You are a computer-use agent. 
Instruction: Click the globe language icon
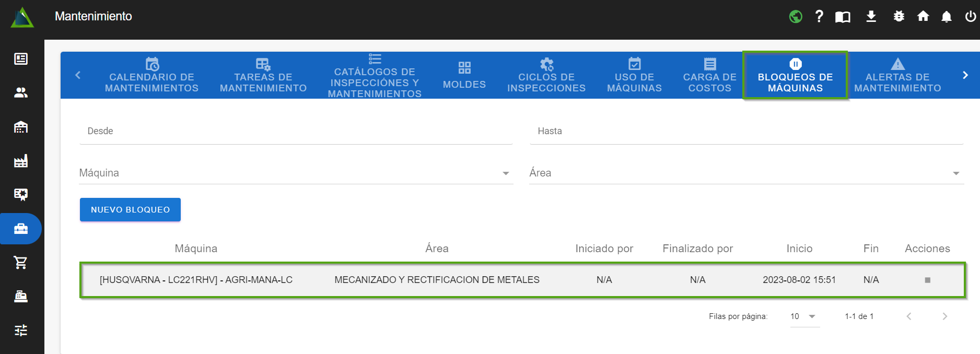[796, 17]
